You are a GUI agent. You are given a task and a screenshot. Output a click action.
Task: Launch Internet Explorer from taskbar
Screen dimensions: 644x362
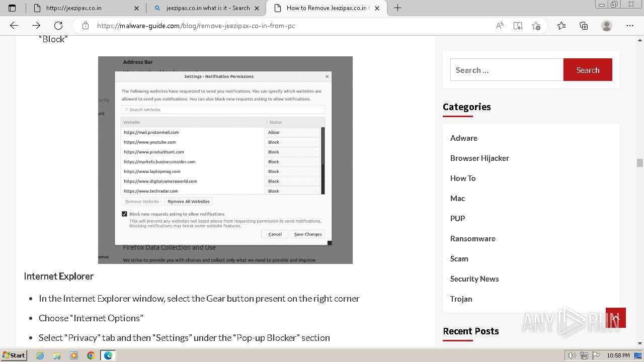[40, 355]
